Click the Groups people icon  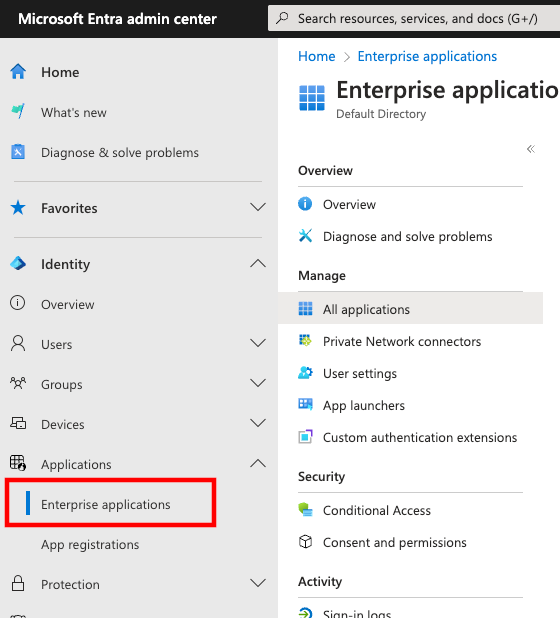(x=18, y=383)
